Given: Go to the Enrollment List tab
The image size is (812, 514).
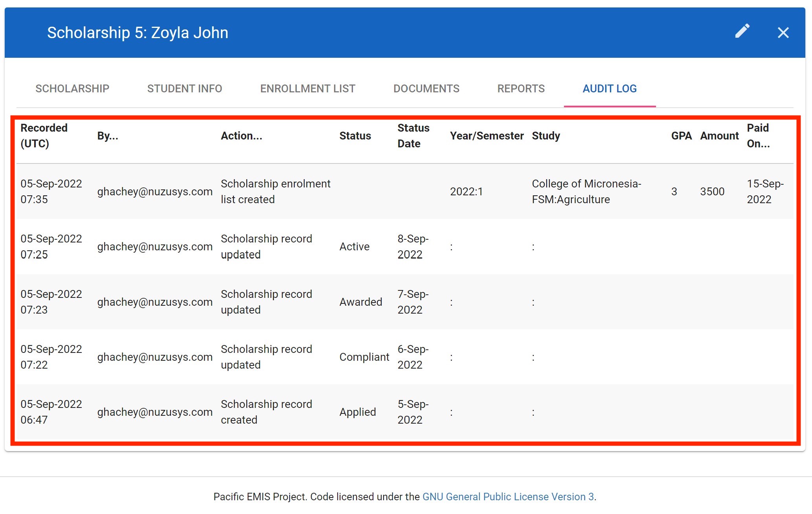Looking at the screenshot, I should pyautogui.click(x=307, y=89).
